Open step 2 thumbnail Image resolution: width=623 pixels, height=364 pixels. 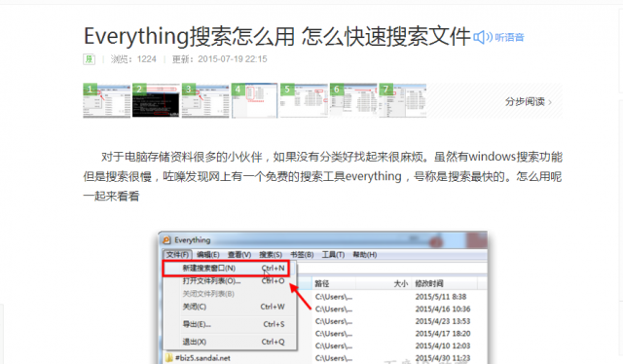pos(156,100)
